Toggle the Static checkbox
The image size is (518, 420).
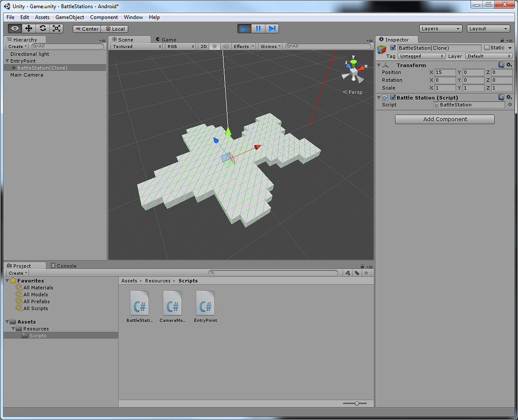pos(487,48)
